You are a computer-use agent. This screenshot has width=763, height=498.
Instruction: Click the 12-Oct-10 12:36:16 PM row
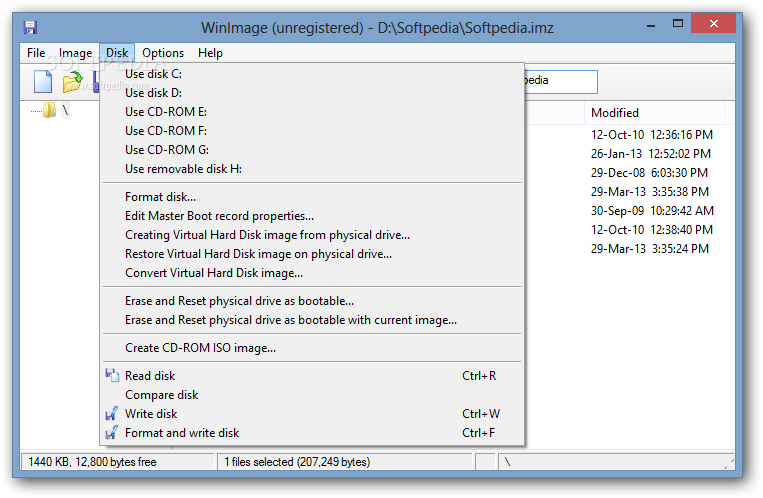pos(652,134)
